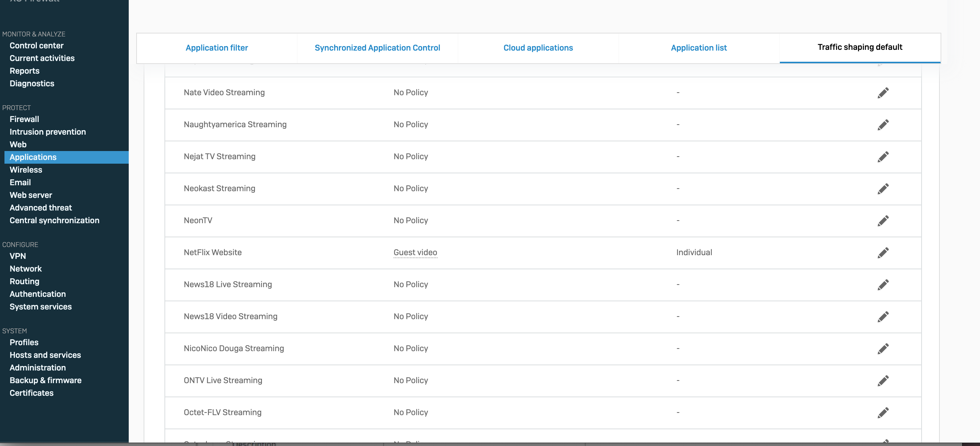The width and height of the screenshot is (980, 446).
Task: Edit ONTV Live Streaming policy
Action: 883,381
